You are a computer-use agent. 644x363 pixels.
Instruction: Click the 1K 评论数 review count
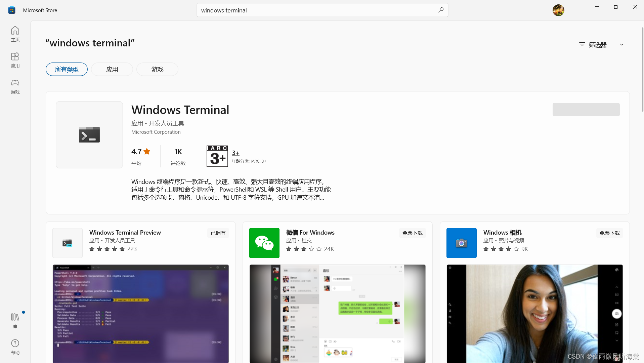coord(178,157)
